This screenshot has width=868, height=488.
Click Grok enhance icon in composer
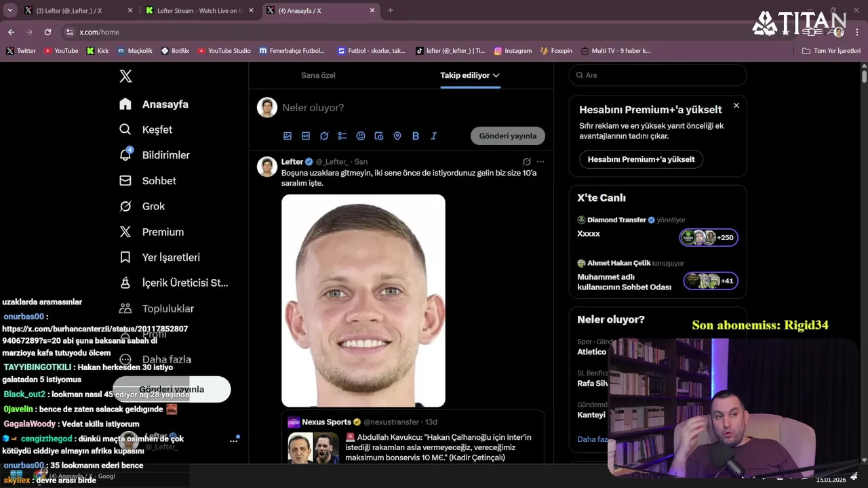pyautogui.click(x=324, y=136)
